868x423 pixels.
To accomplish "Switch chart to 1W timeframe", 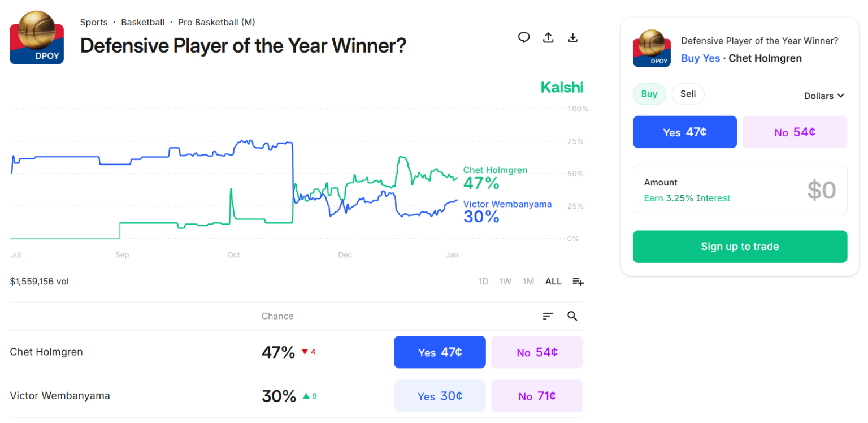I will pos(505,281).
